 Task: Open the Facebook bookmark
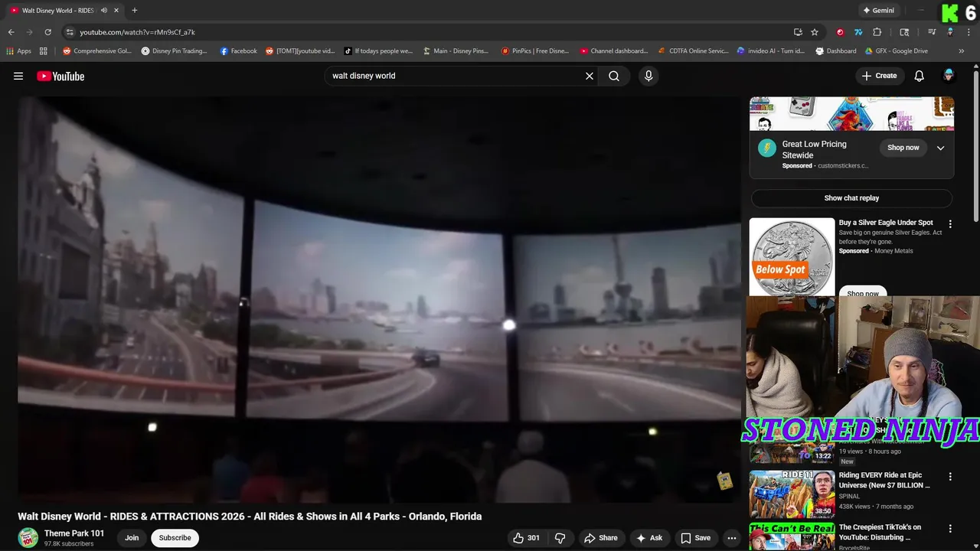238,51
